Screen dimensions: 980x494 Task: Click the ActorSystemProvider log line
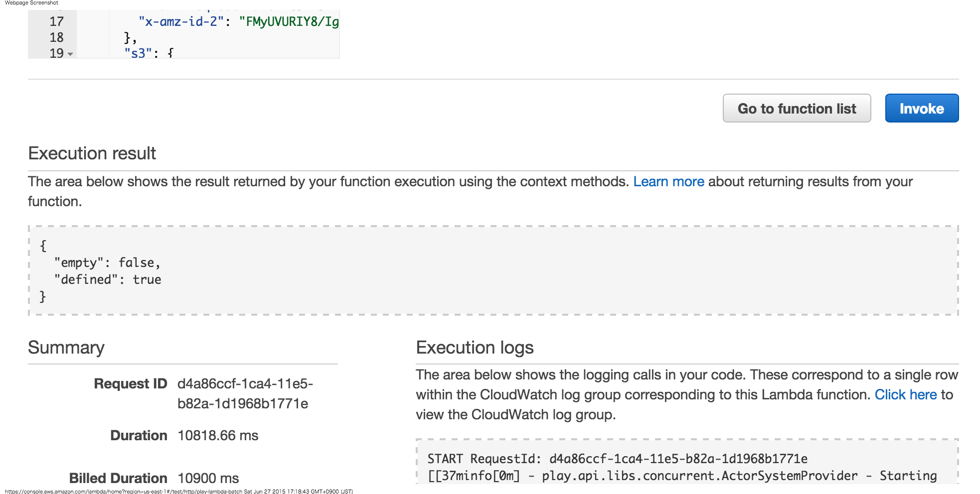point(682,476)
